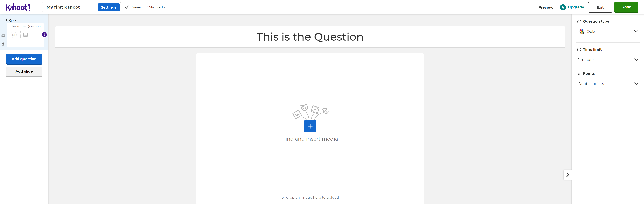Click the image insert icon in slide panel
644x204 pixels.
pyautogui.click(x=26, y=34)
